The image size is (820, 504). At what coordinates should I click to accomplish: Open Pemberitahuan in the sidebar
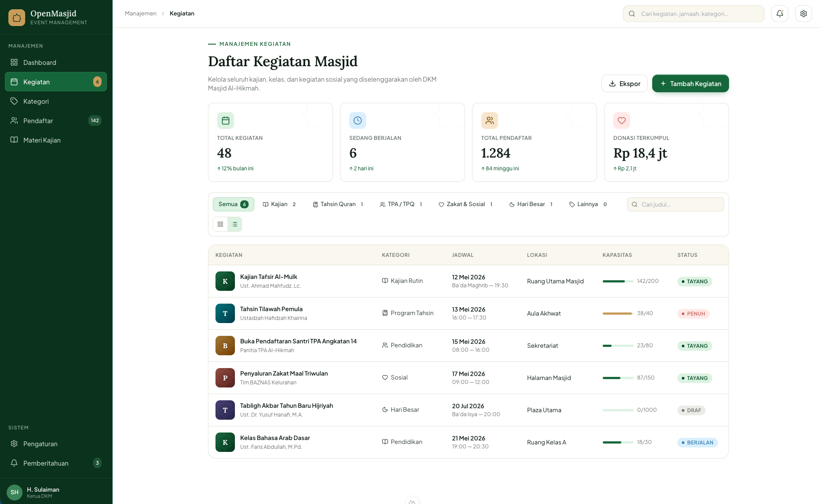tap(56, 463)
